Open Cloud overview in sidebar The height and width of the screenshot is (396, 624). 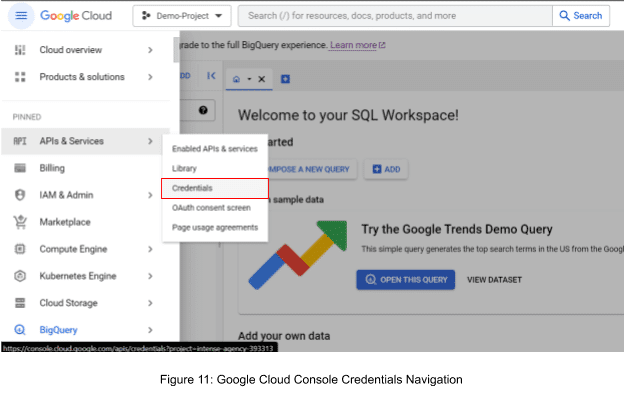pos(86,50)
